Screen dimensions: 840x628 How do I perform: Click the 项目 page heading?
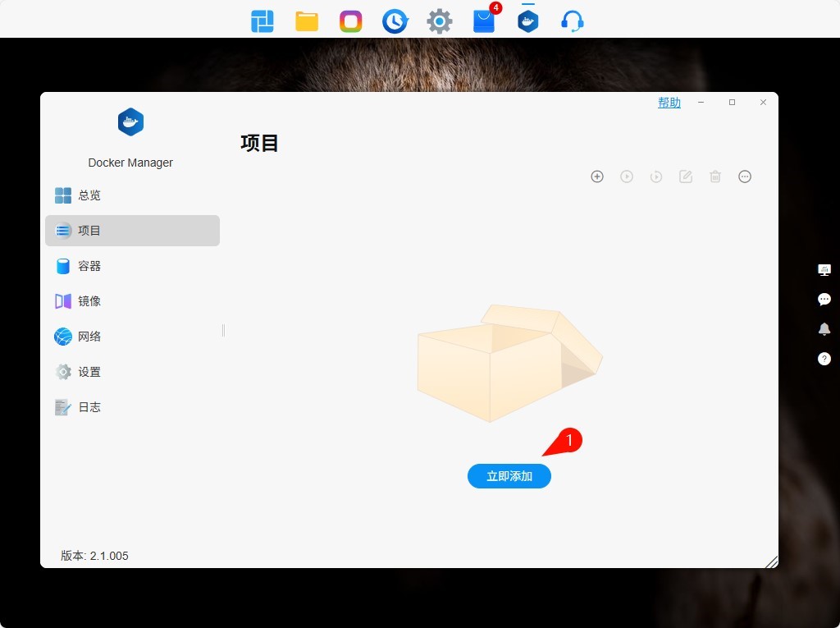[259, 143]
